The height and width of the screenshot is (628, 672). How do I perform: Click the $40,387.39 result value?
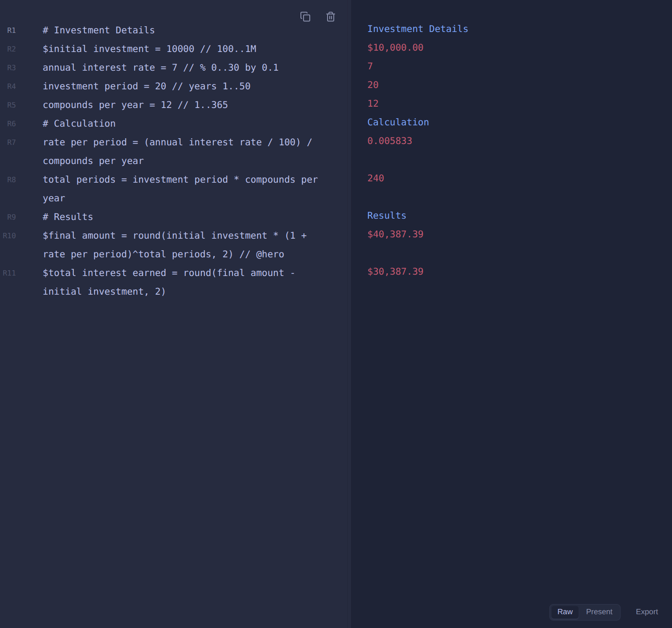tap(395, 234)
